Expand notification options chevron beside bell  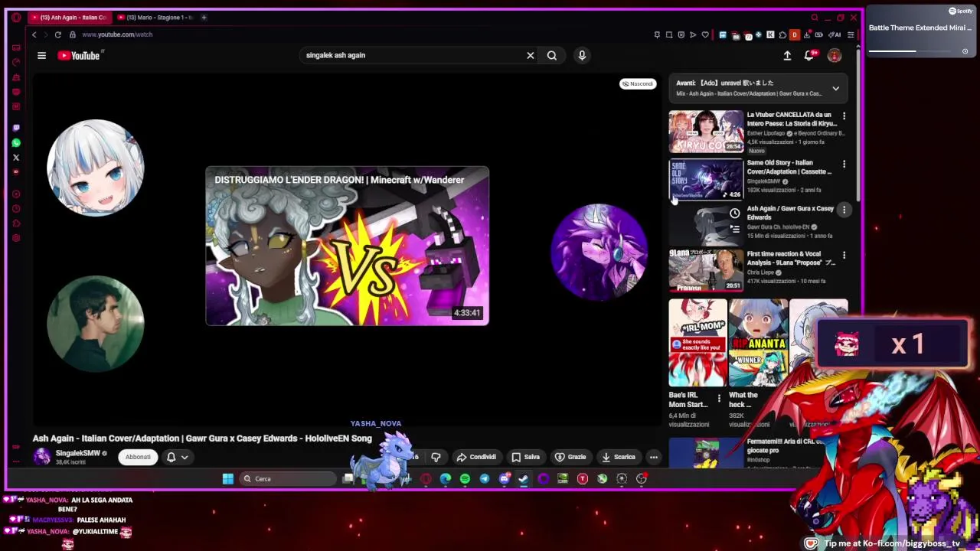pos(185,457)
